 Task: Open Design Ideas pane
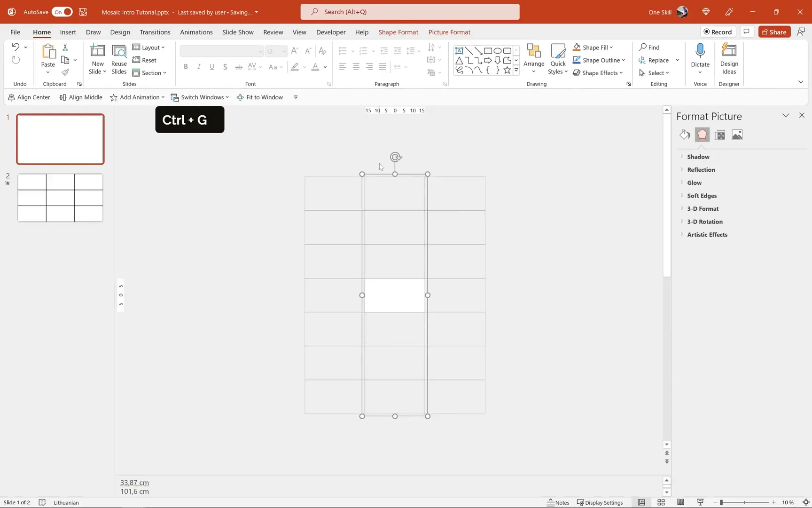(729, 59)
